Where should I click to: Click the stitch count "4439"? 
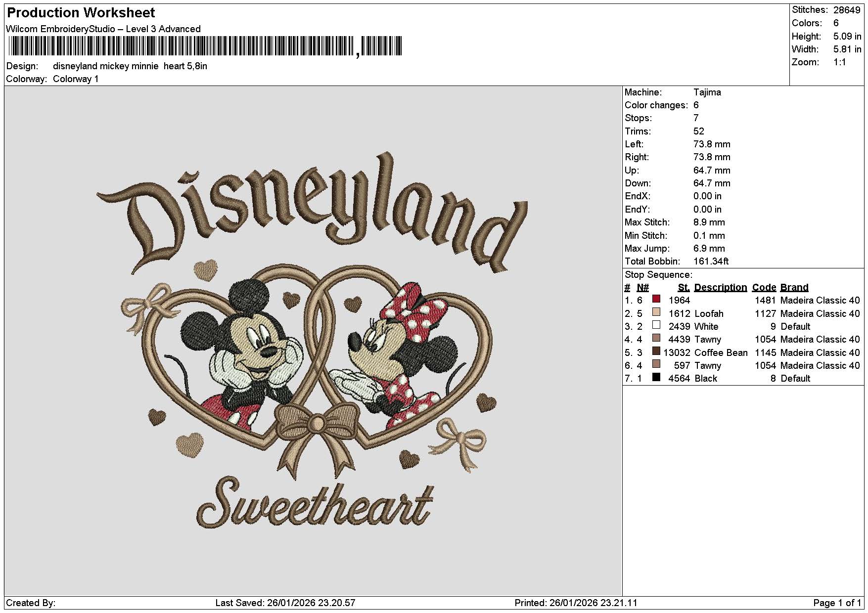(x=679, y=340)
